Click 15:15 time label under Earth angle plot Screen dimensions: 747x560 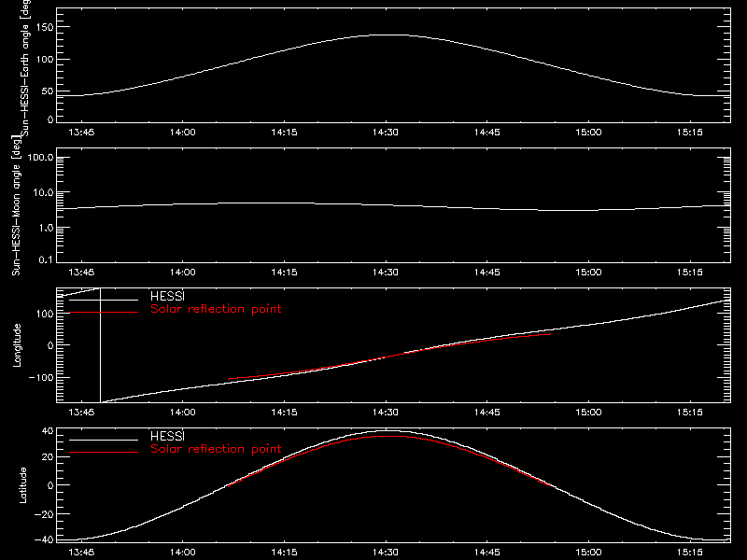689,133
